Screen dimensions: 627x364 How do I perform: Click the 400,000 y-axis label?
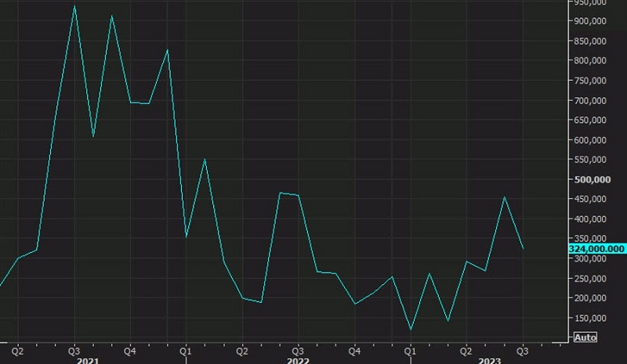(590, 219)
